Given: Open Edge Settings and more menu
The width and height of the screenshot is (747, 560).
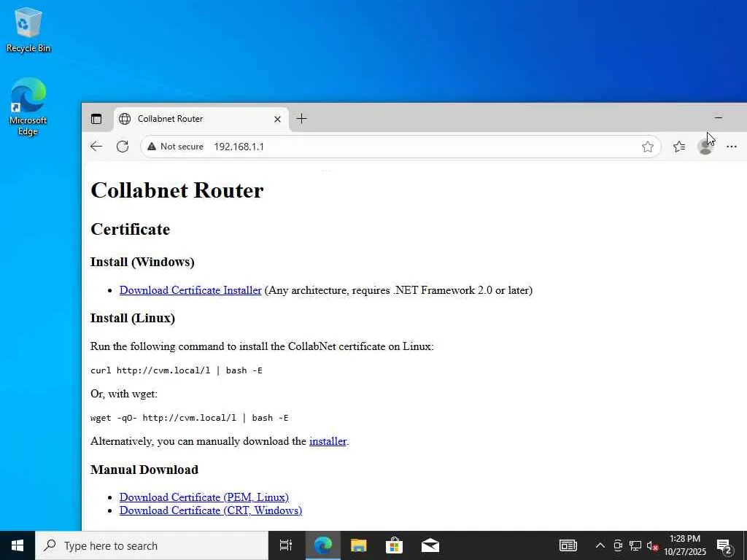Looking at the screenshot, I should [731, 147].
